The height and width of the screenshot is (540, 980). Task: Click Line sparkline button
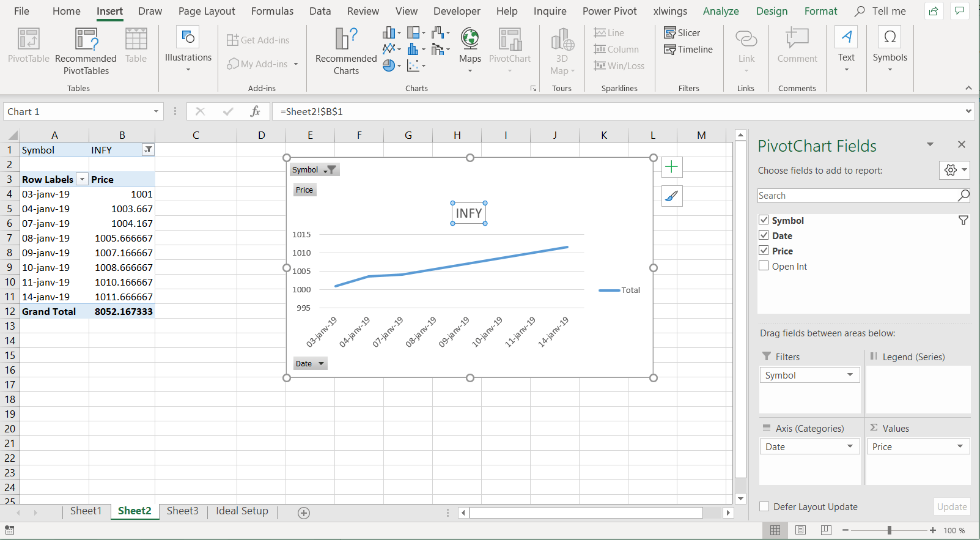coord(609,33)
